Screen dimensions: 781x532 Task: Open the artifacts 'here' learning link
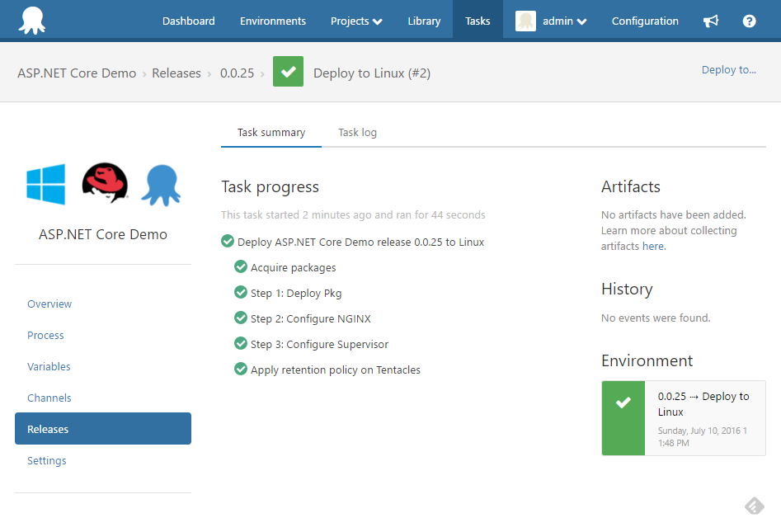click(653, 245)
